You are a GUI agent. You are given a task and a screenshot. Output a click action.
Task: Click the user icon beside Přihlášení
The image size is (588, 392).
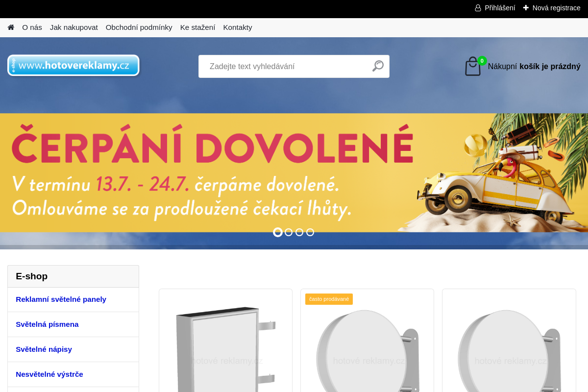pos(478,8)
